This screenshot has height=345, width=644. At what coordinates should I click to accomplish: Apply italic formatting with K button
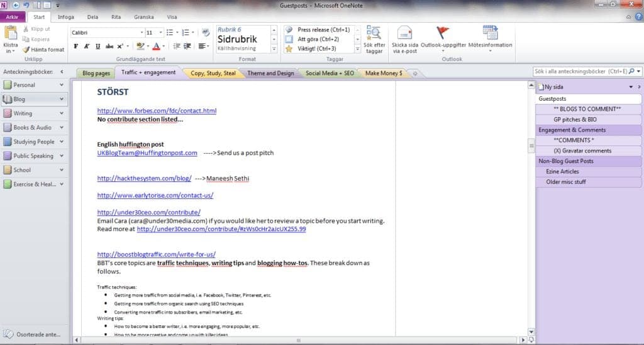[87, 46]
